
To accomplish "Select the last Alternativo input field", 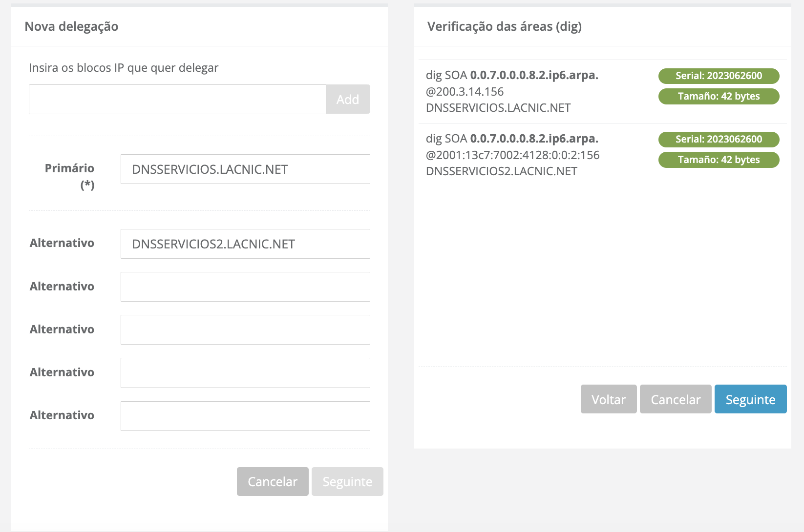I will [x=245, y=416].
